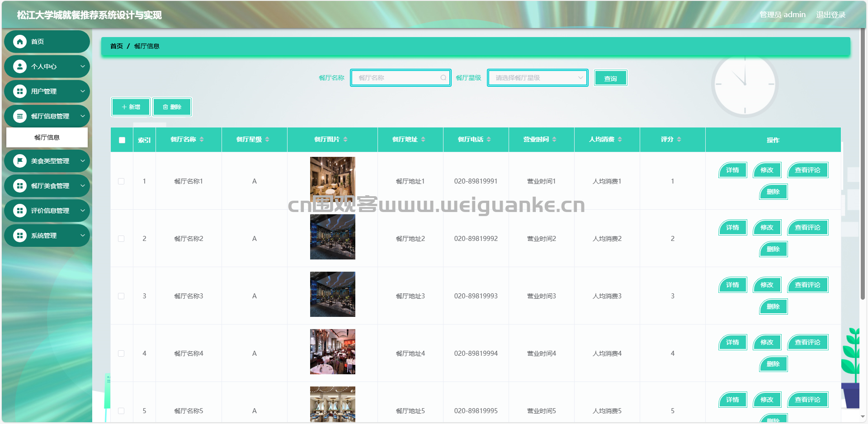Check the checkbox for row 餐厅名称1
Screen dimensions: 868x424
[x=121, y=181]
